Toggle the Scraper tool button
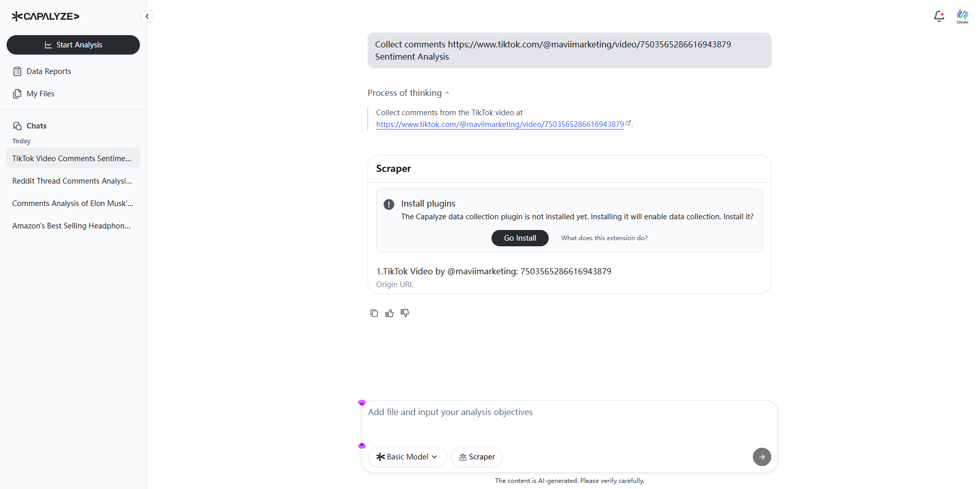Viewport: 980px width, 489px height. click(x=477, y=457)
